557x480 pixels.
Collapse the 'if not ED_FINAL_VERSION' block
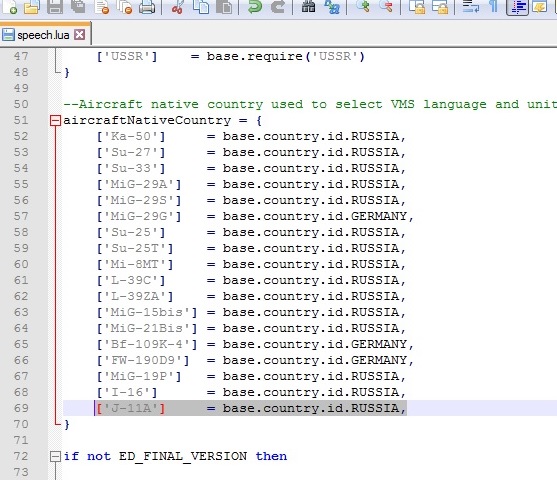(x=55, y=456)
